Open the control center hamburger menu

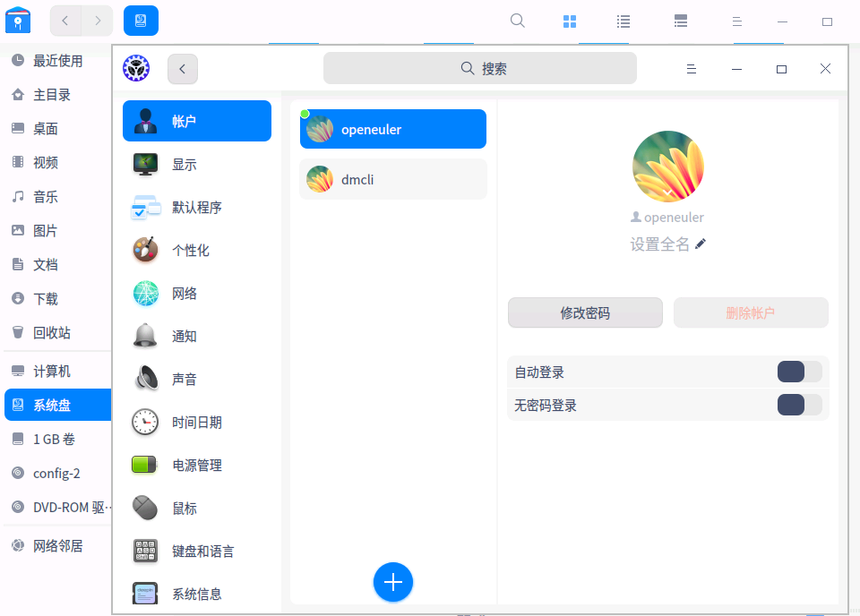pyautogui.click(x=691, y=69)
